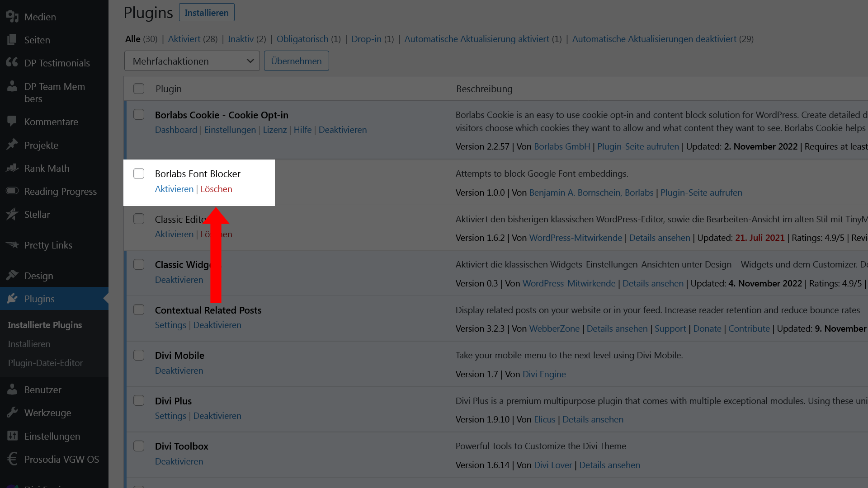The height and width of the screenshot is (488, 868).
Task: Check the Divi Mobile plugin checkbox
Action: click(139, 355)
